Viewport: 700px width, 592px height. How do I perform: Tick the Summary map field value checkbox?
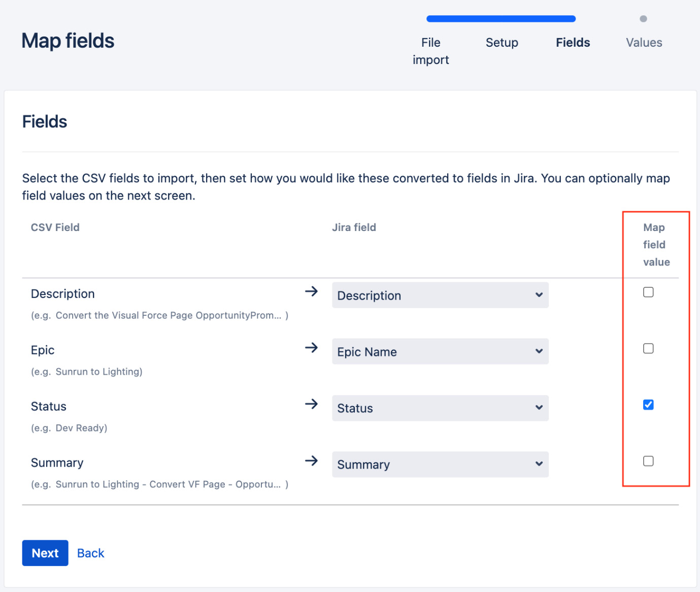click(x=648, y=462)
